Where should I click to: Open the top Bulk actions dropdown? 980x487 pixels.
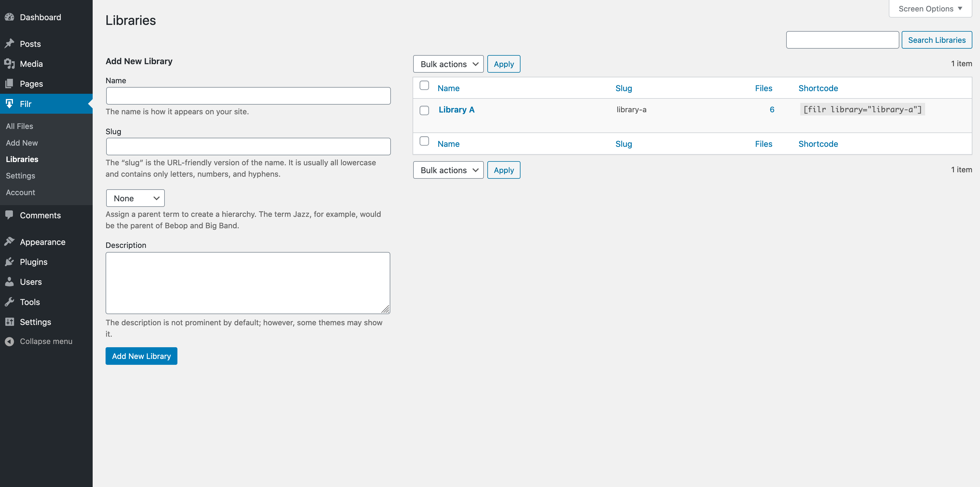[448, 64]
